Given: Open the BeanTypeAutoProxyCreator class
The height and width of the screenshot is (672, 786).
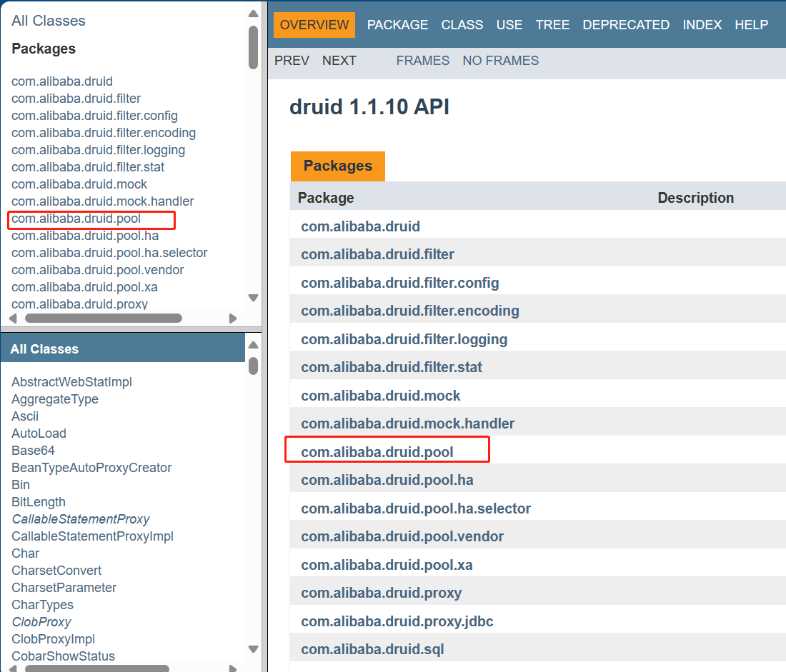Looking at the screenshot, I should [x=91, y=468].
